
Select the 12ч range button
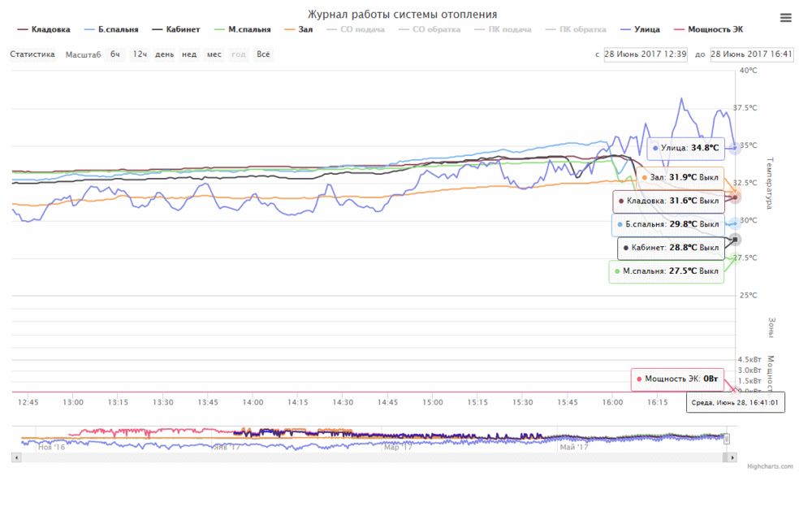tap(140, 54)
